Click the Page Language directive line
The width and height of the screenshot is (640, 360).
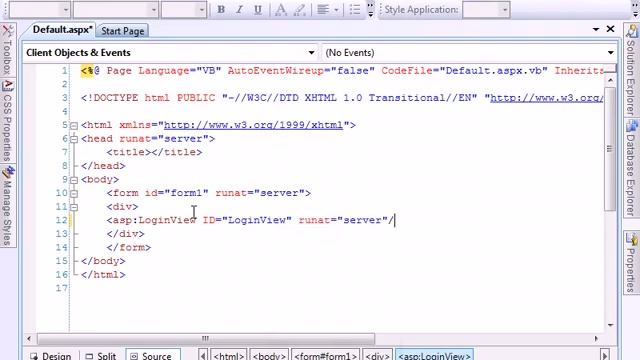coord(342,71)
